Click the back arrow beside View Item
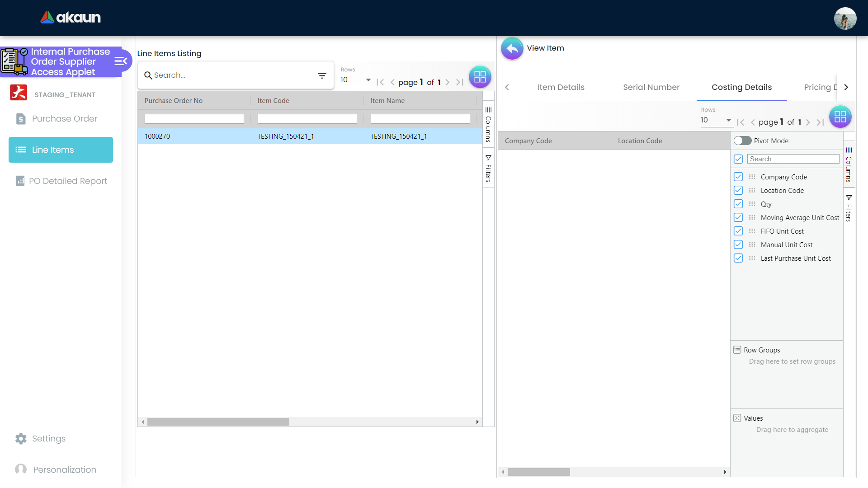This screenshot has height=488, width=868. 512,48
